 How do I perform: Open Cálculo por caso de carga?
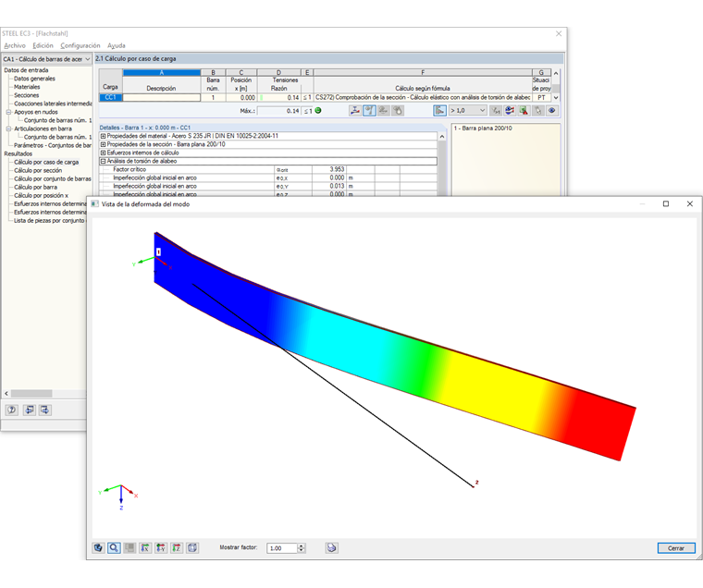click(46, 162)
